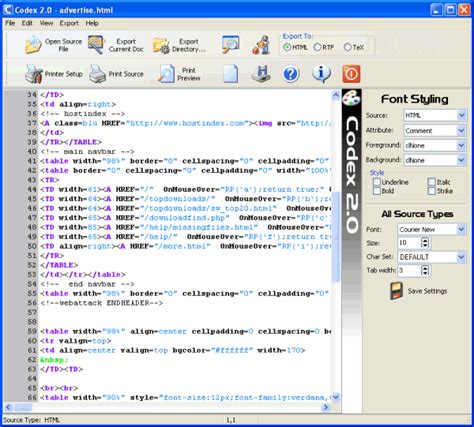Click the orange exit power icon
This screenshot has width=474, height=427.
click(351, 74)
